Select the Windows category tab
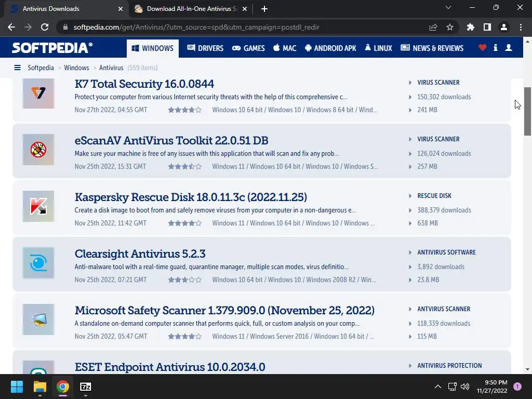The width and height of the screenshot is (532, 399). [x=153, y=48]
